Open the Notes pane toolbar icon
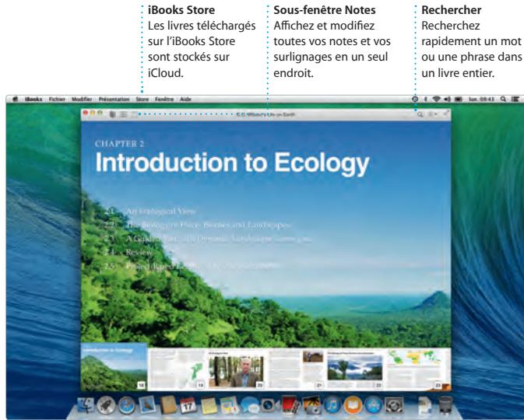Viewport: 524px width, 420px height. coord(134,114)
